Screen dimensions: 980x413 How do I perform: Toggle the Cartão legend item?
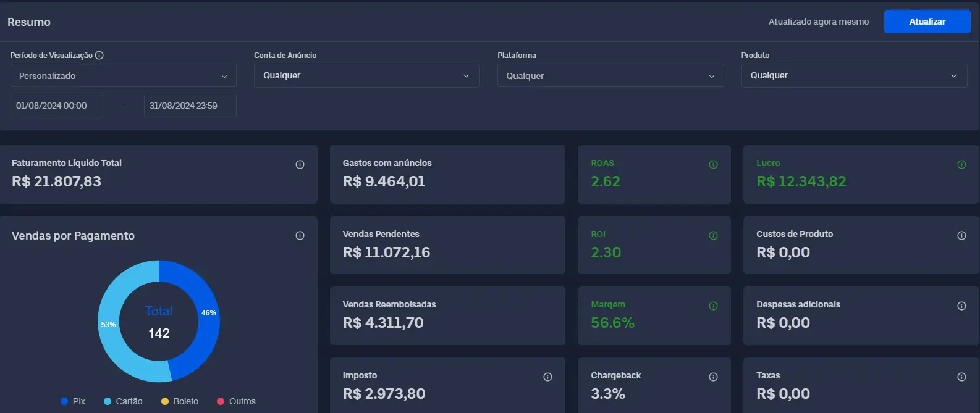pyautogui.click(x=123, y=401)
